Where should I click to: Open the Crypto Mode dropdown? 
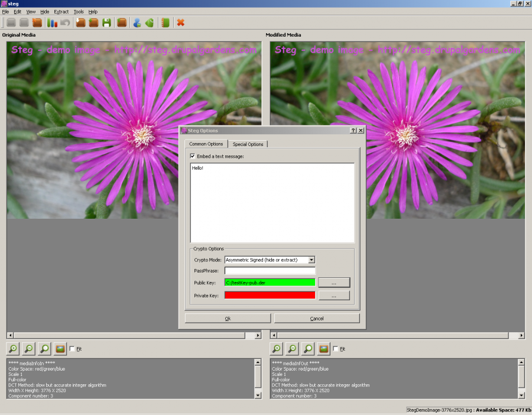(x=312, y=260)
